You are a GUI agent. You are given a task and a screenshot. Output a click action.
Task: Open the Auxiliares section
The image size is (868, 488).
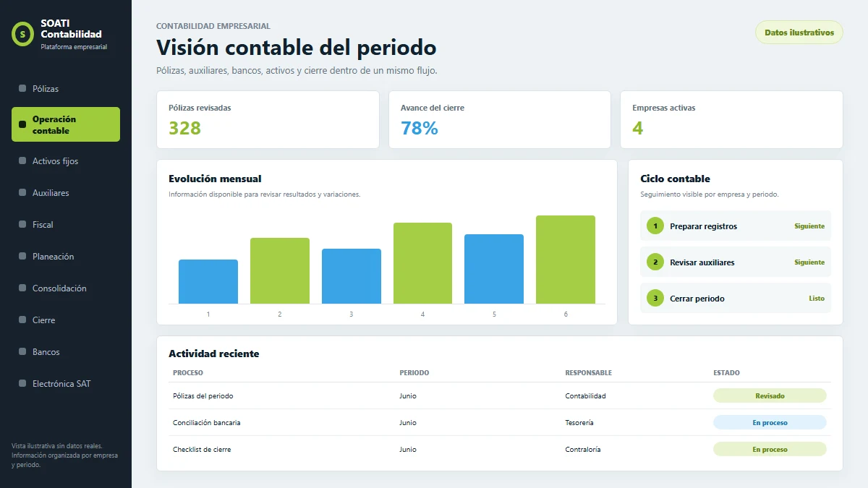[66, 192]
